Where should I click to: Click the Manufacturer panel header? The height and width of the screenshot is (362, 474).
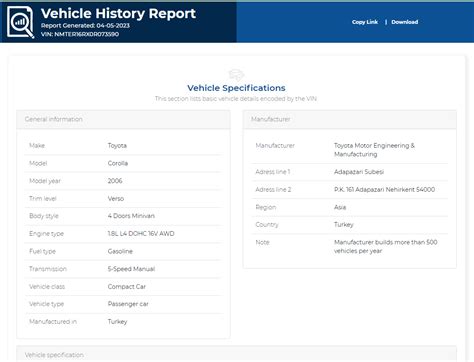click(x=350, y=119)
